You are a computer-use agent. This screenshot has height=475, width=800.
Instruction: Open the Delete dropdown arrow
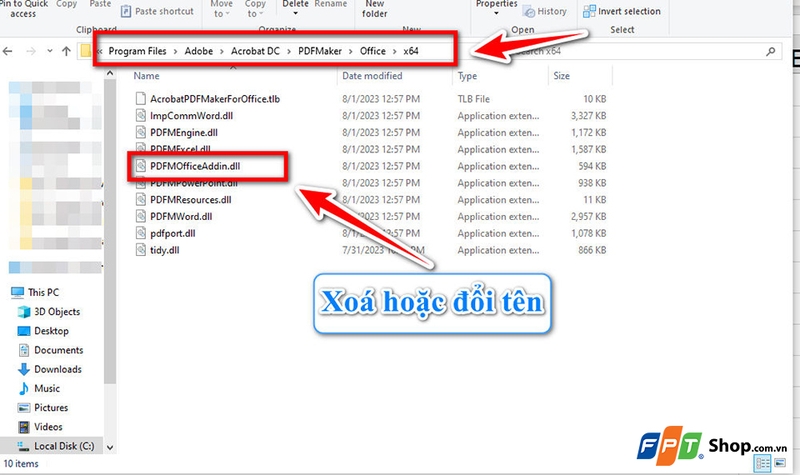(x=295, y=14)
